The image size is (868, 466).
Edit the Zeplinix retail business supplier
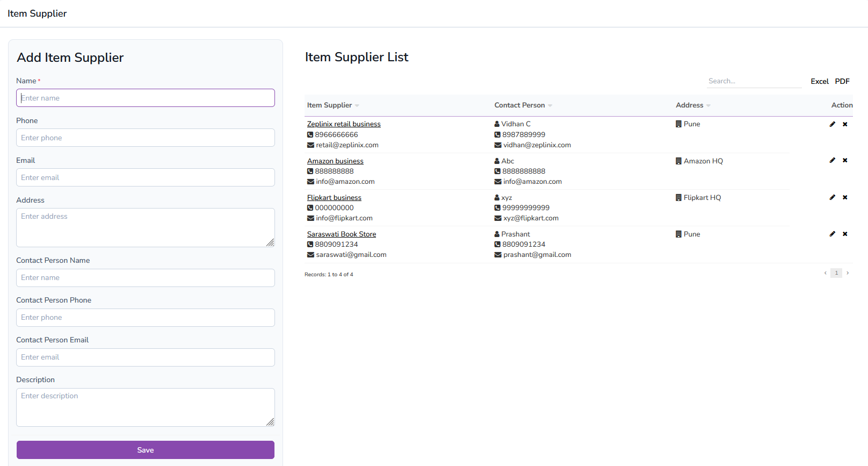(x=833, y=124)
